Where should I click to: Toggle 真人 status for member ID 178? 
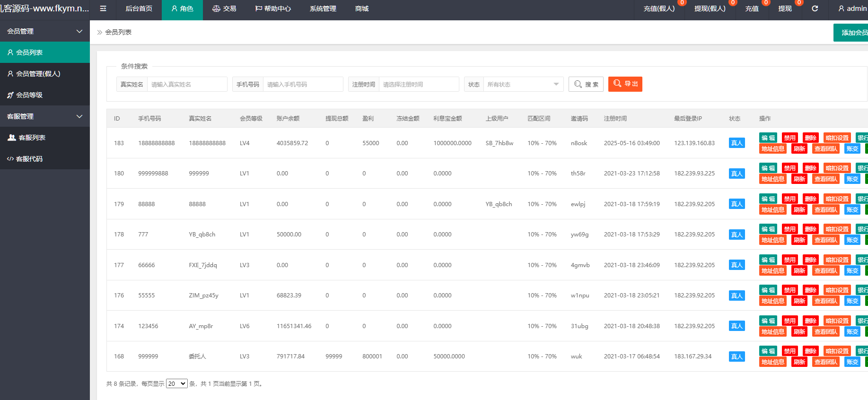tap(736, 235)
